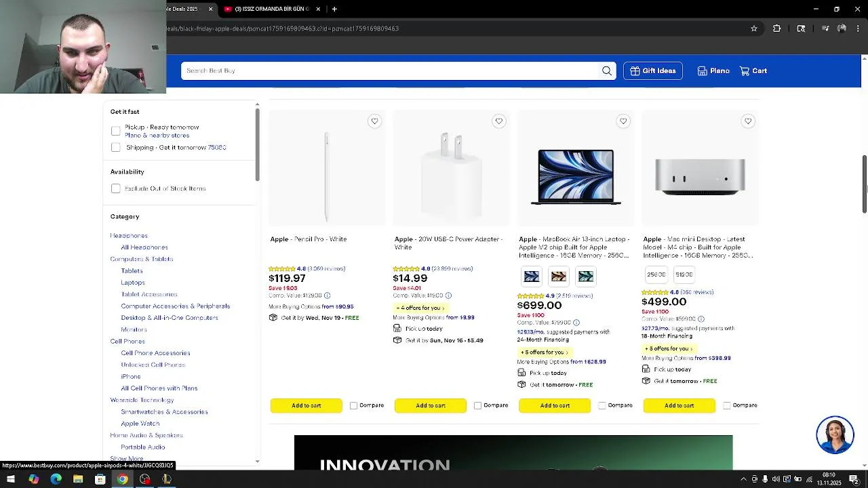
Task: Click the filter panel scroll-down arrow
Action: coord(257,461)
